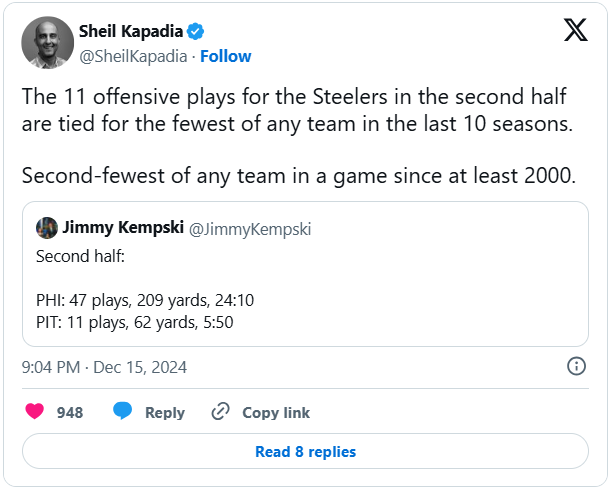The height and width of the screenshot is (487, 611).
Task: Open the 9:04 PM Dec 15, 2024 timestamp
Action: pyautogui.click(x=104, y=367)
